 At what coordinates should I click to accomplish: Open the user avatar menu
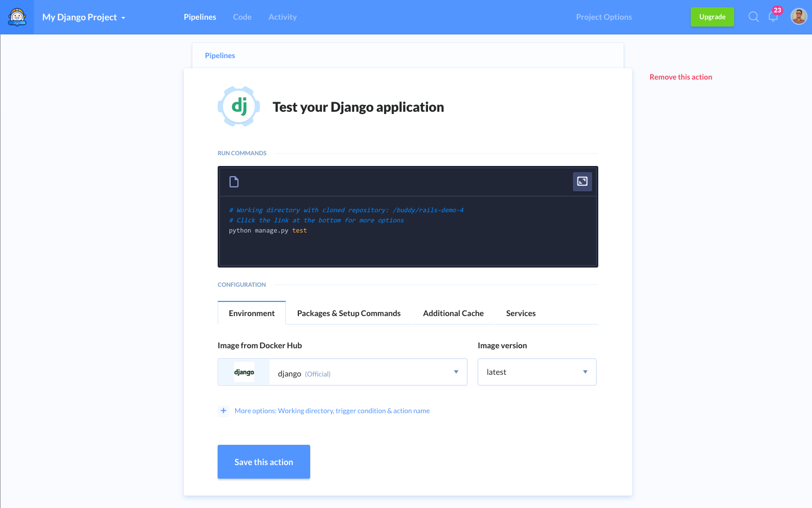798,17
